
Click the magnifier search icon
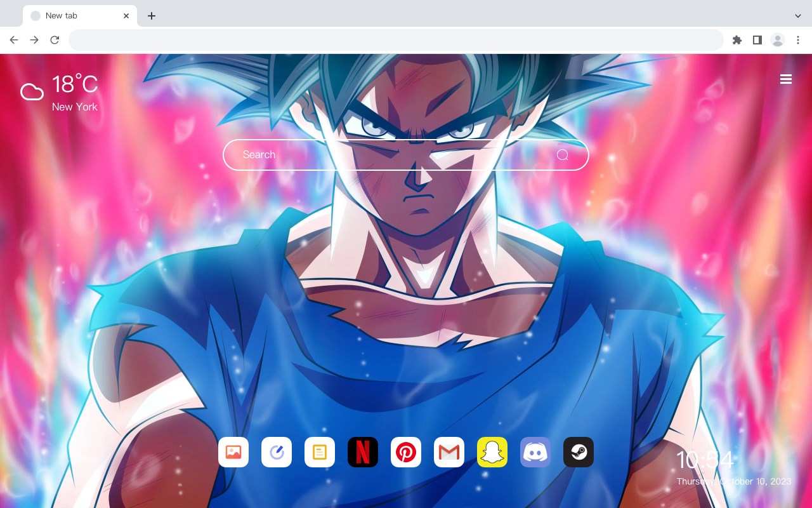click(563, 155)
